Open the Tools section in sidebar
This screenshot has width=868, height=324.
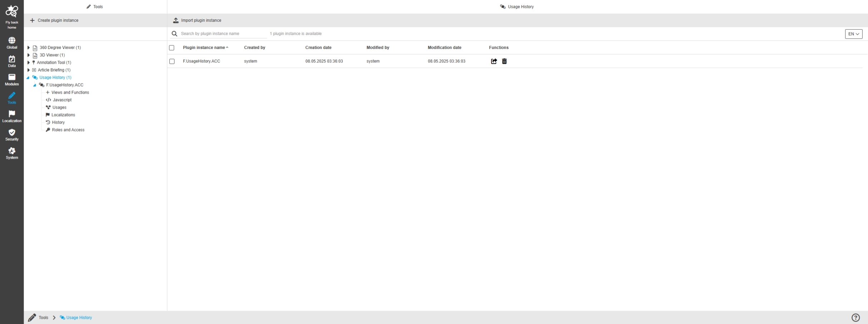pos(12,98)
